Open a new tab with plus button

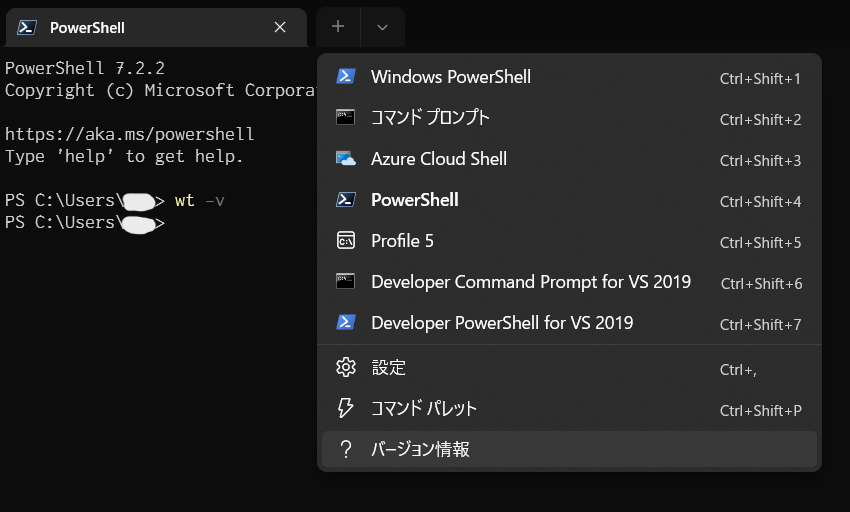(x=338, y=27)
